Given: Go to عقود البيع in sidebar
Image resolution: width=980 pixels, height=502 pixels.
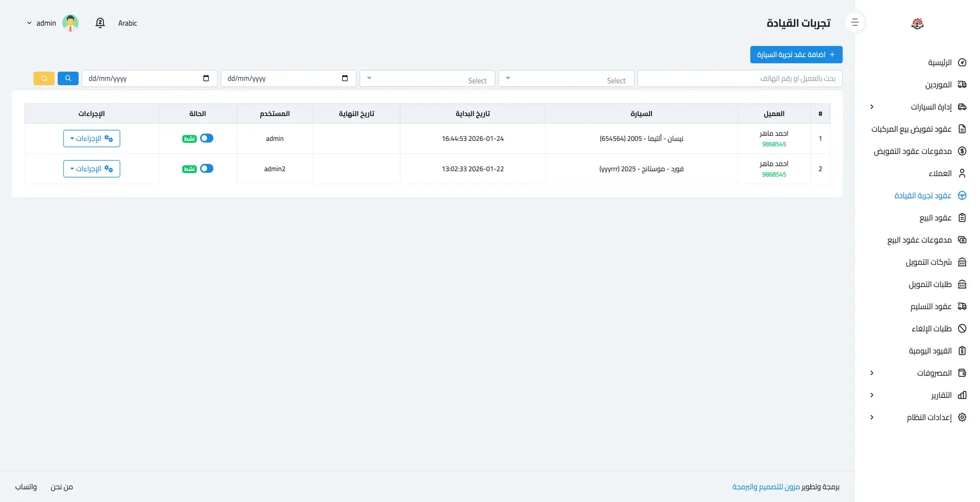Looking at the screenshot, I should coord(935,218).
